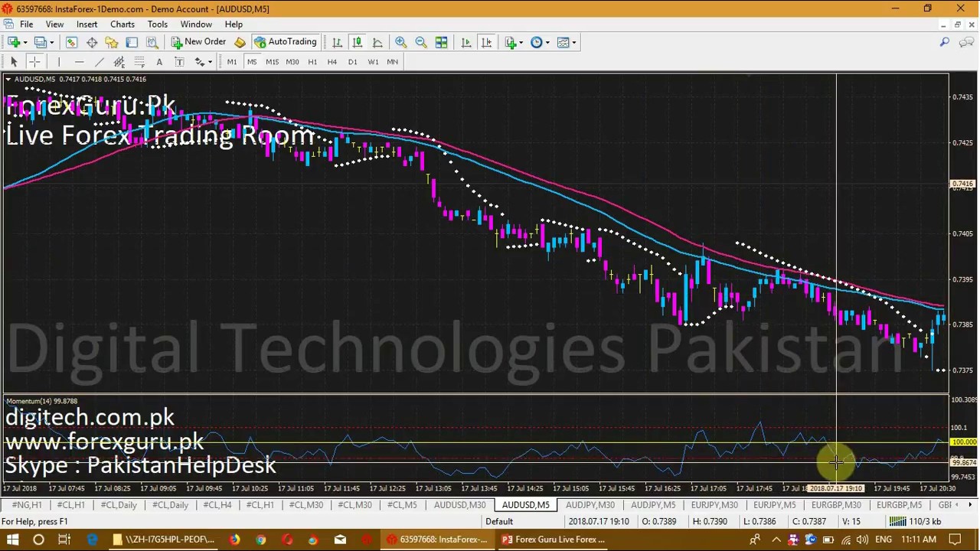Screen dimensions: 980x551
Task: Open the File menu
Action: [26, 24]
